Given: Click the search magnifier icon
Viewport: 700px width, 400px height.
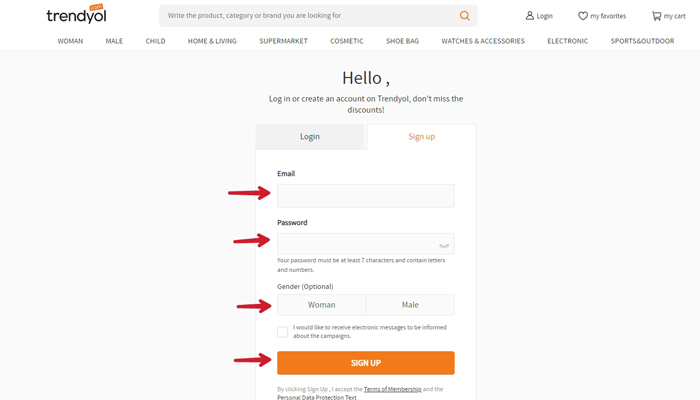Looking at the screenshot, I should pos(465,16).
